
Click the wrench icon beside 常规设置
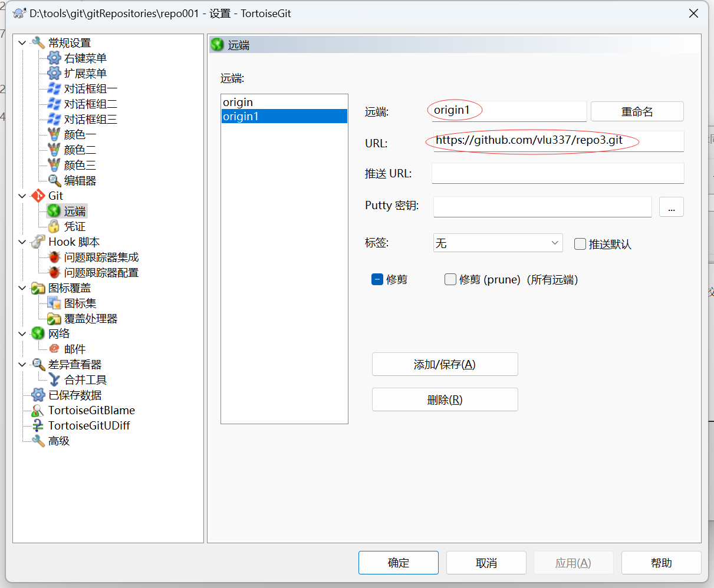38,42
